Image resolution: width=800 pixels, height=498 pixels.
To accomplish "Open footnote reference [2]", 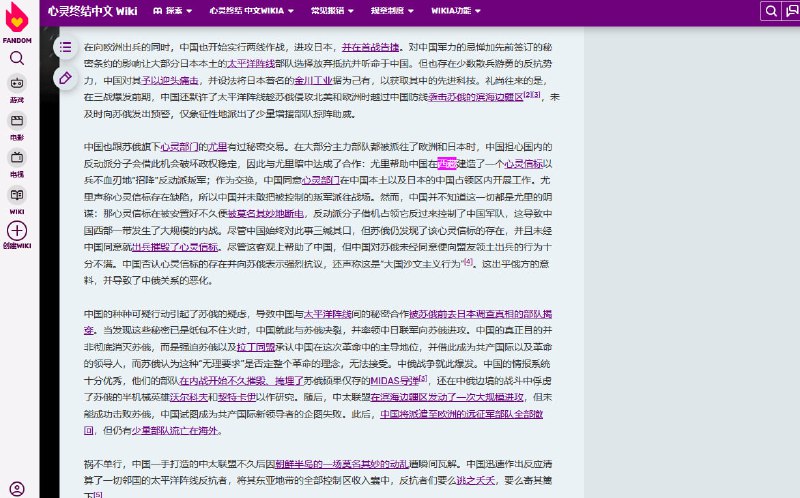I will tap(528, 94).
